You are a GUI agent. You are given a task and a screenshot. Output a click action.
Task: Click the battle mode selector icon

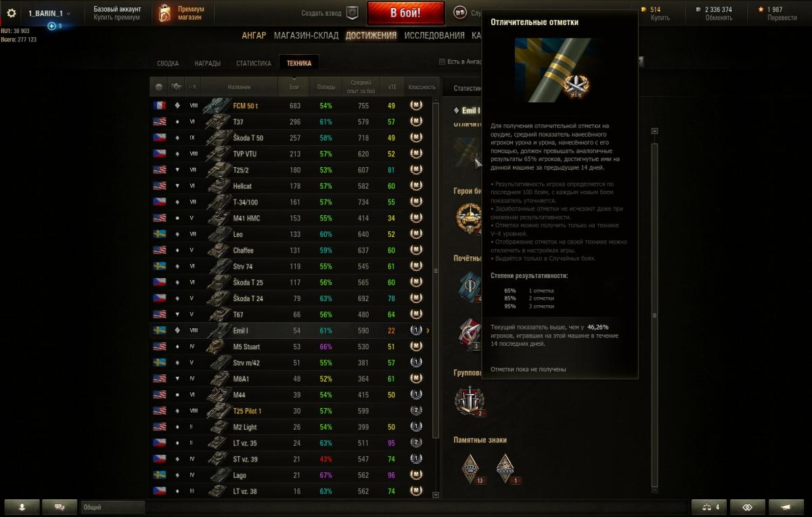pos(460,13)
